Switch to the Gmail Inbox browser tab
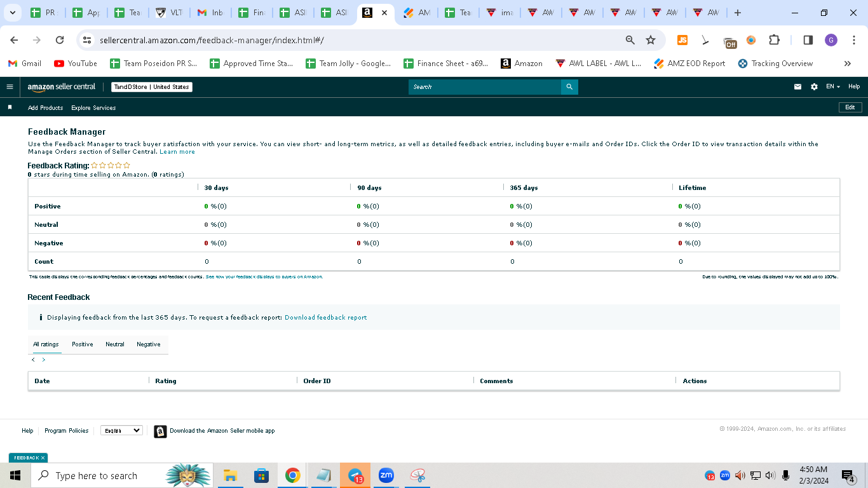868x488 pixels. (x=210, y=13)
